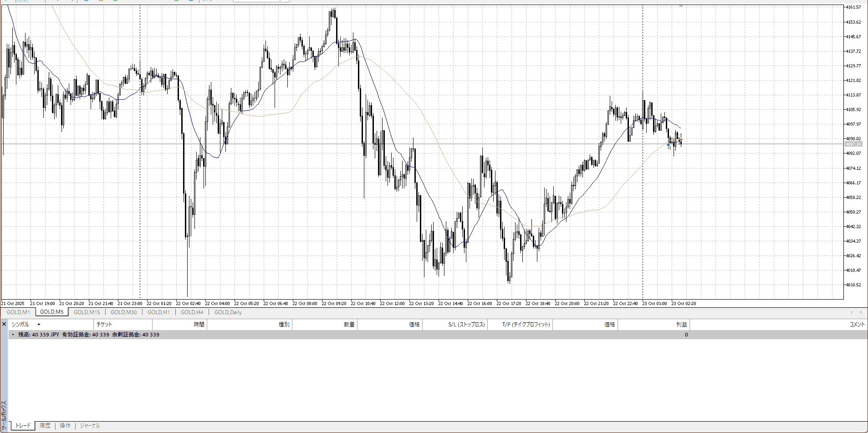Open the 履歴 history tab
This screenshot has height=433, width=868.
45,426
